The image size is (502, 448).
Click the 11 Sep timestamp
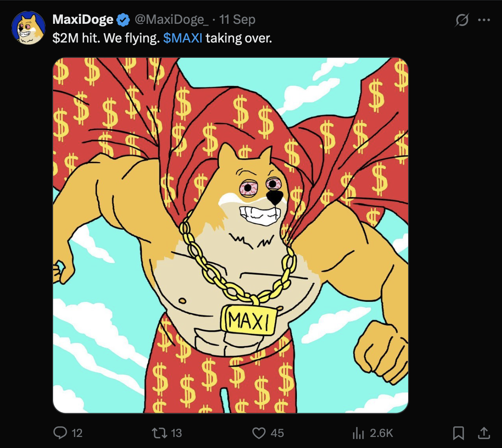237,20
